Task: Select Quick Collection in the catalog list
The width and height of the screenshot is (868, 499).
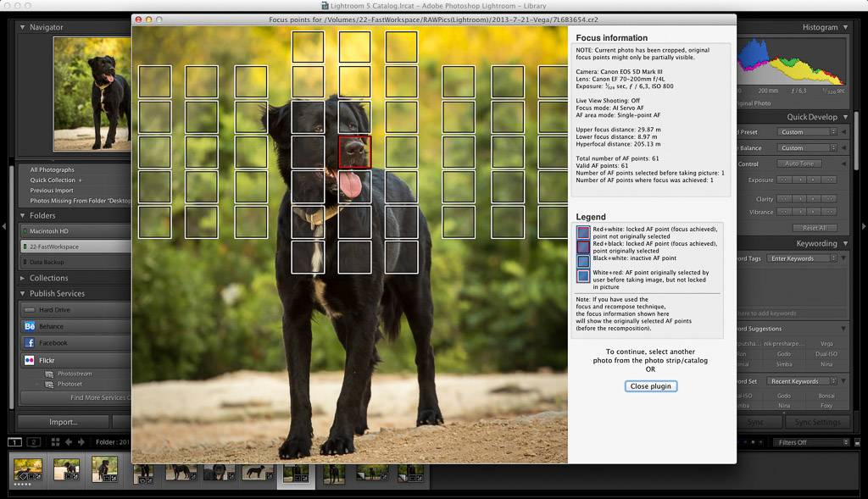Action: [x=53, y=180]
